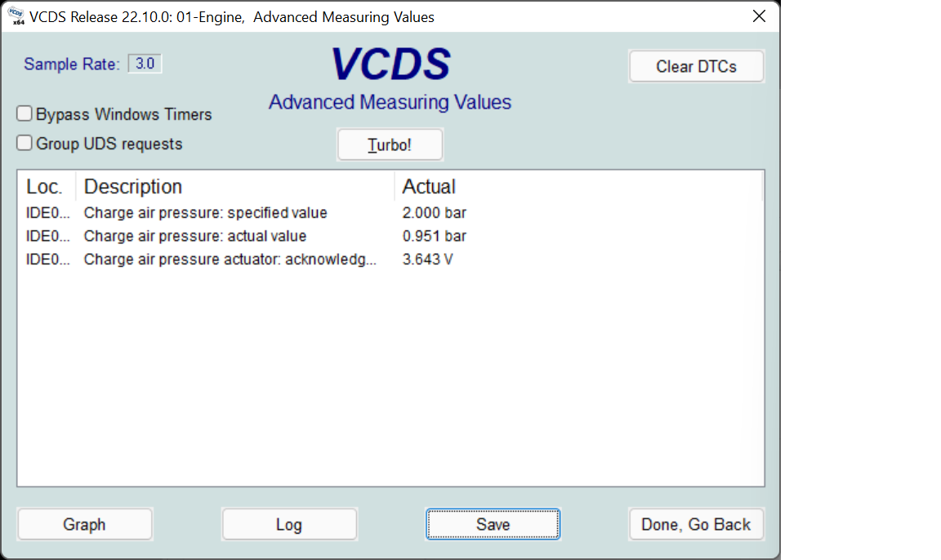The image size is (941, 560).
Task: Click the IDE0... location cell for the specified value row
Action: (47, 213)
